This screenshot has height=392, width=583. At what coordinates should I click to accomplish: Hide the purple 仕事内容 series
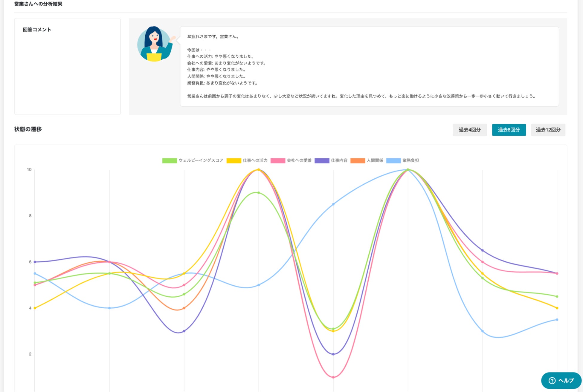[x=322, y=160]
